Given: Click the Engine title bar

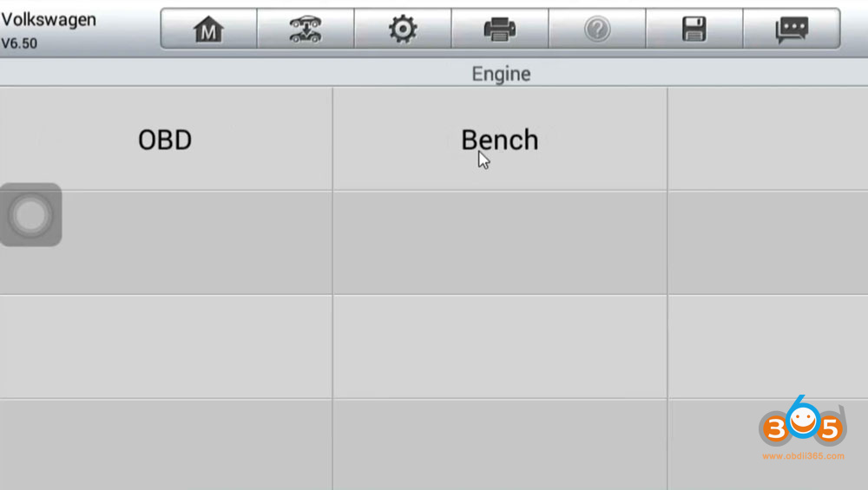Looking at the screenshot, I should [x=501, y=74].
